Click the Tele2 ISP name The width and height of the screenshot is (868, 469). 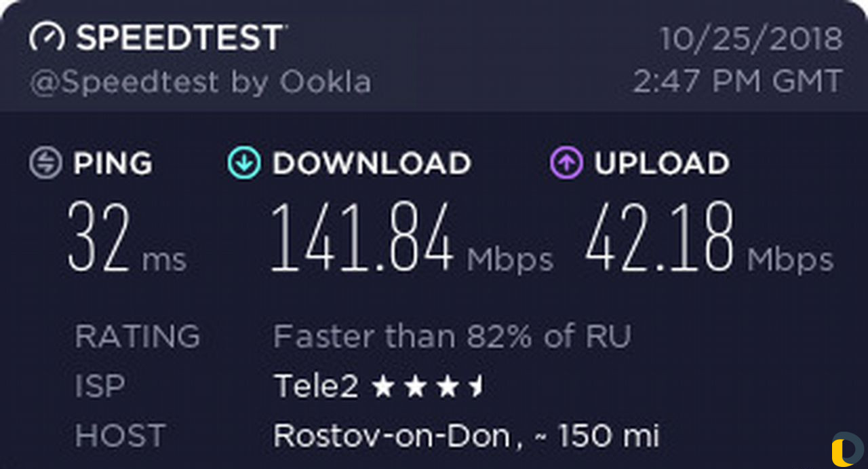click(x=316, y=387)
